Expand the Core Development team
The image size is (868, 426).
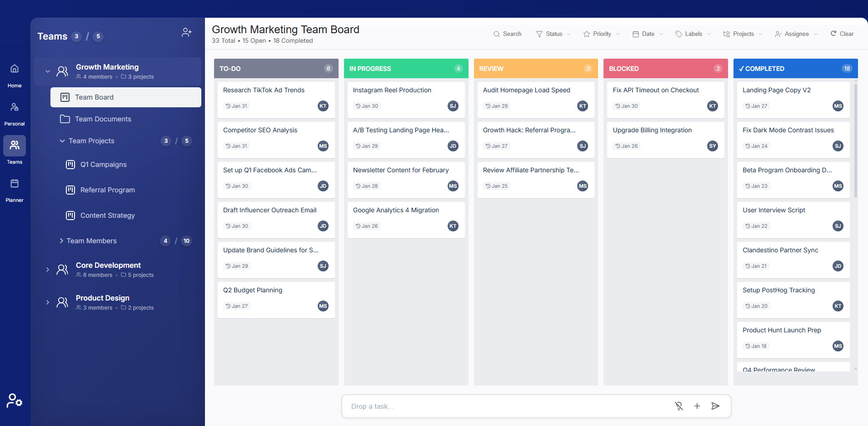48,270
